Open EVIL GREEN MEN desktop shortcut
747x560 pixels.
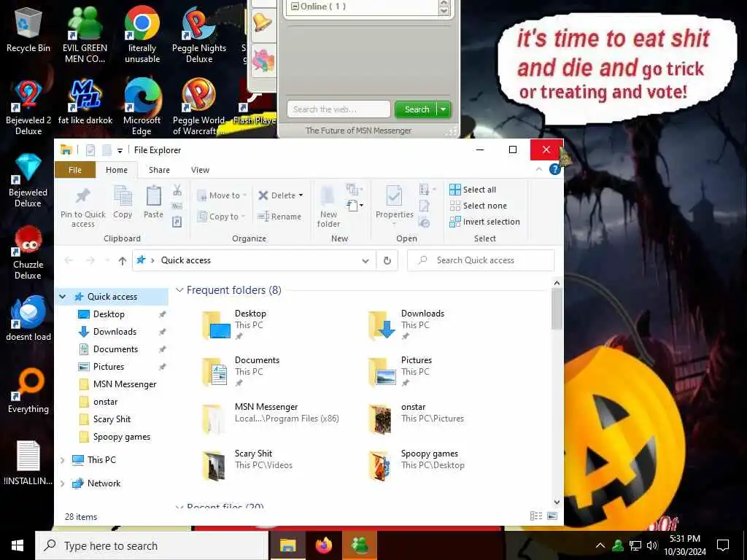[85, 34]
